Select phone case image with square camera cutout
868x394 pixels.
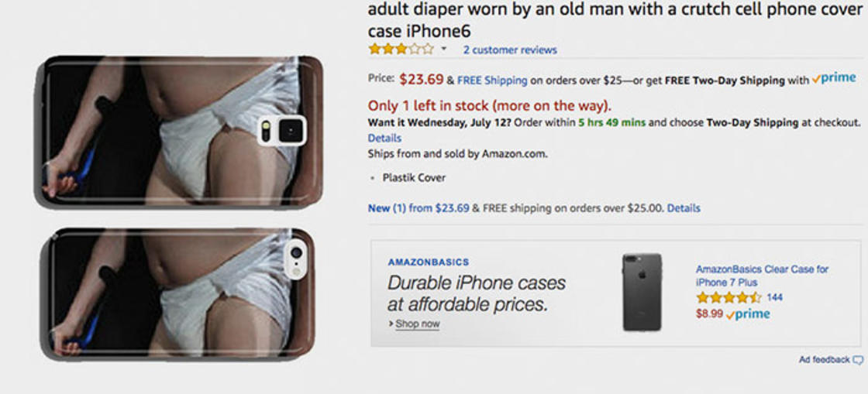(178, 132)
